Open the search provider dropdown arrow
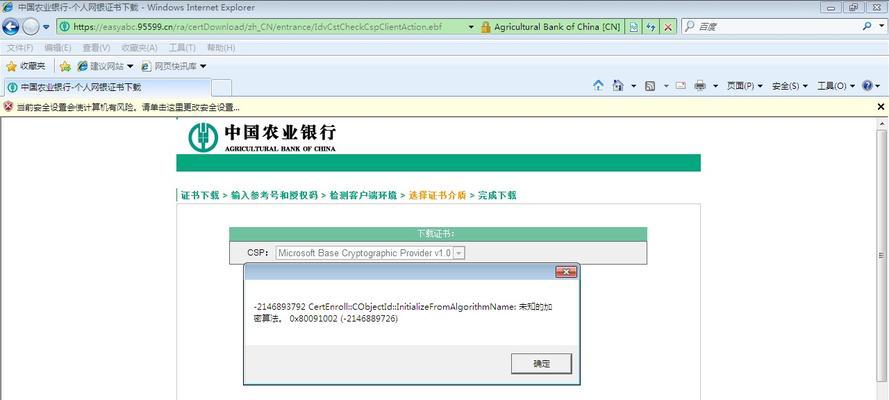Screen dimensions: 889x400 click(880, 26)
